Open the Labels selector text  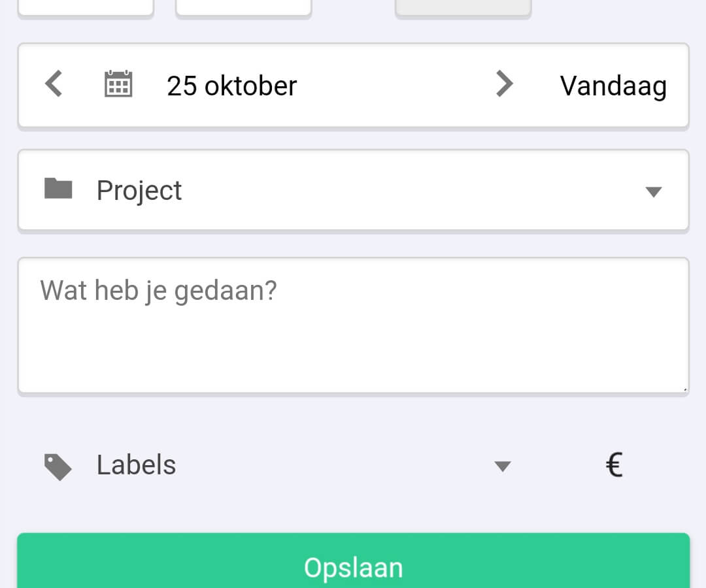(137, 465)
